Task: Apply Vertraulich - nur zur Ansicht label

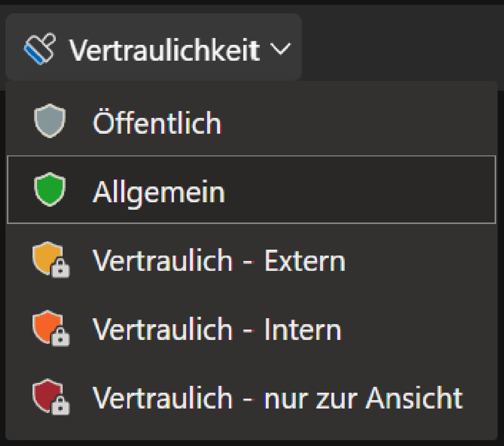Action: point(278,398)
